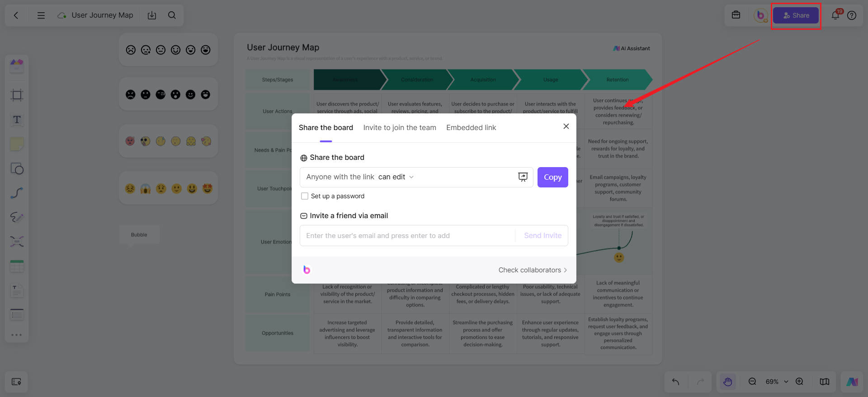Select the Shape tool
The height and width of the screenshot is (397, 868).
[x=17, y=168]
